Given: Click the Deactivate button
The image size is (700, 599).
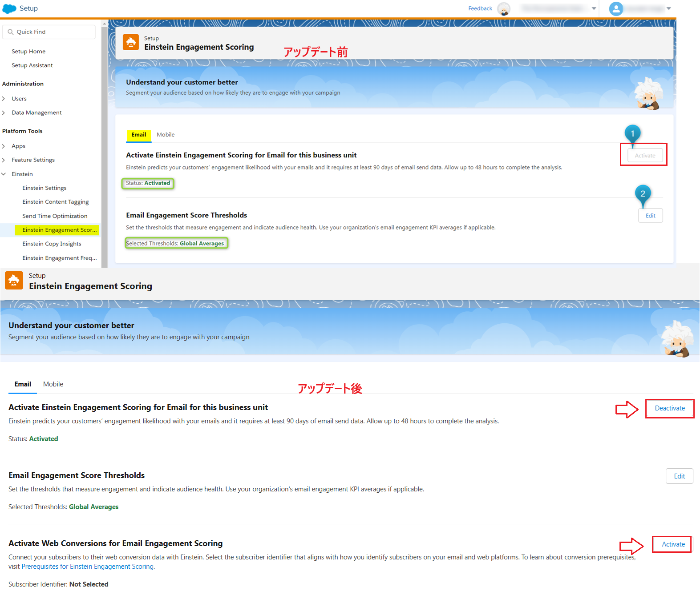Looking at the screenshot, I should [x=670, y=408].
